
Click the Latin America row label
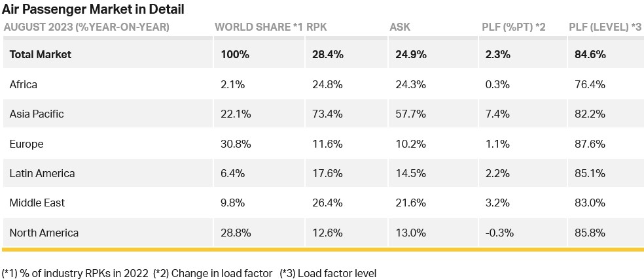(43, 173)
